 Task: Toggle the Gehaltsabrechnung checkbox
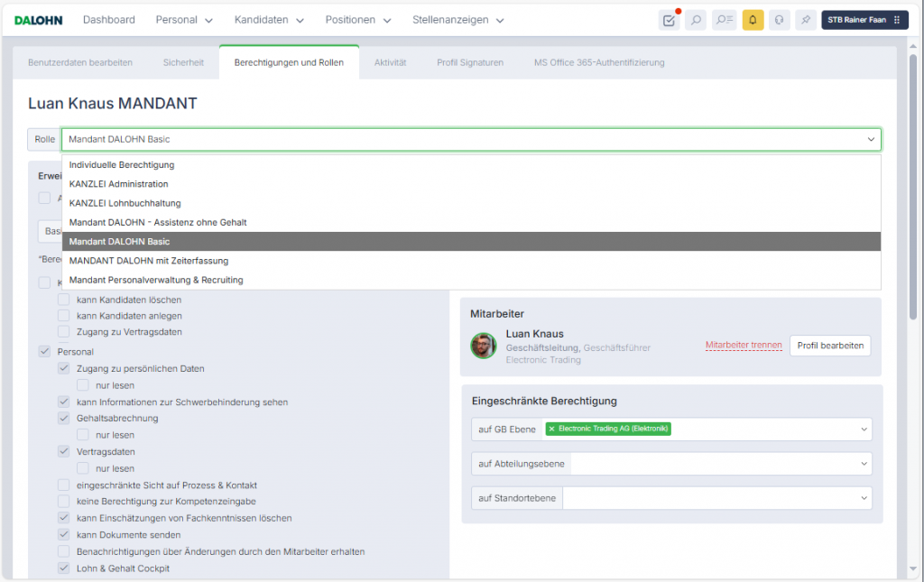[64, 419]
